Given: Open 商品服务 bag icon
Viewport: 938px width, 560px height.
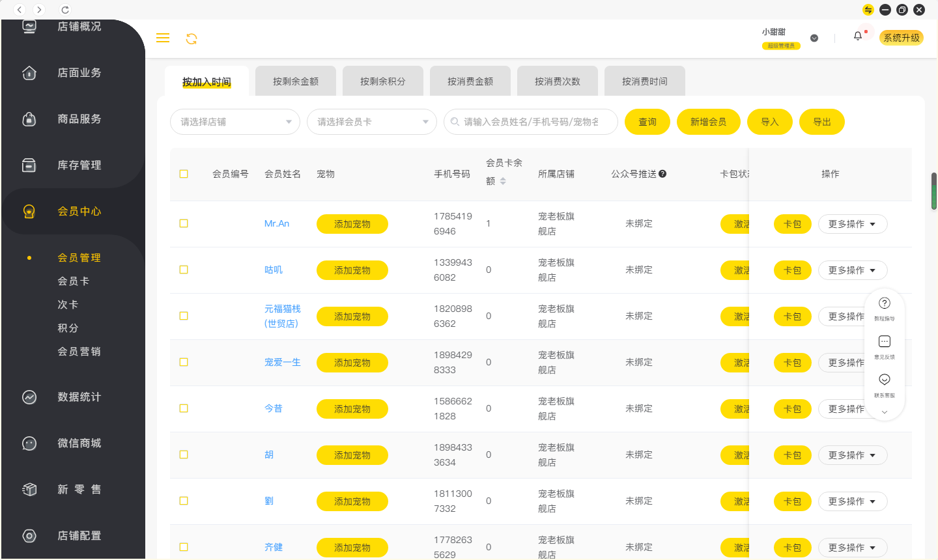Looking at the screenshot, I should 29,119.
